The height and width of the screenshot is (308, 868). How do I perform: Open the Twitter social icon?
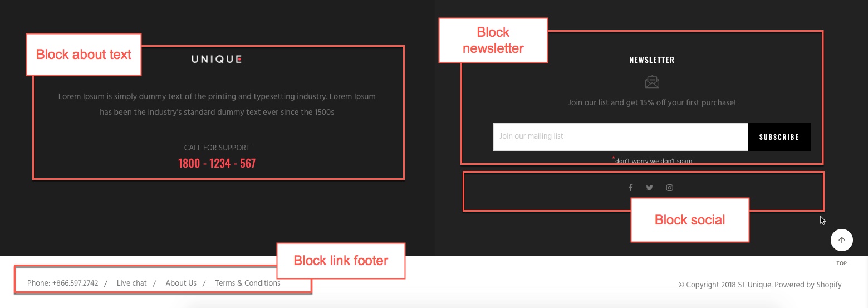(x=649, y=188)
